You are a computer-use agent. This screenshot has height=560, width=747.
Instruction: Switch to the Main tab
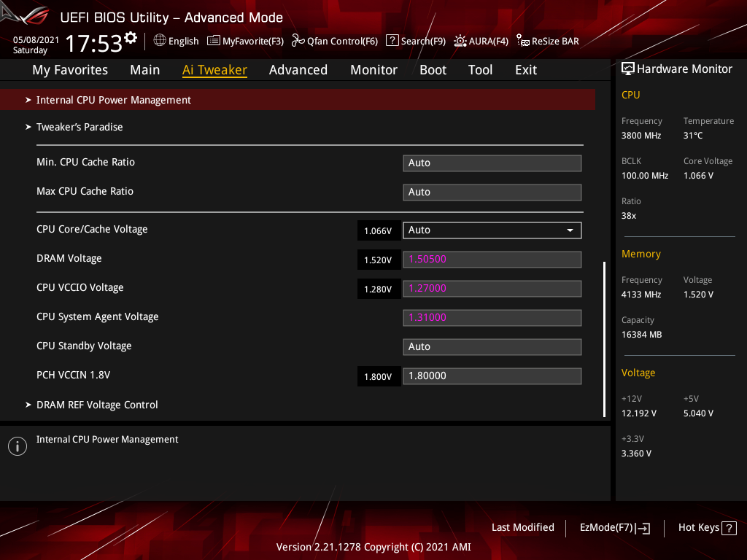point(145,70)
